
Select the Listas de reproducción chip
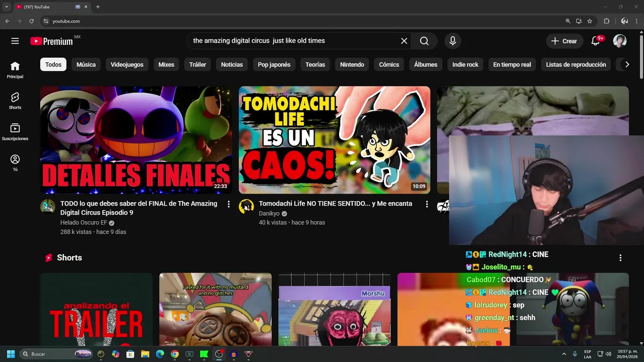click(x=576, y=64)
